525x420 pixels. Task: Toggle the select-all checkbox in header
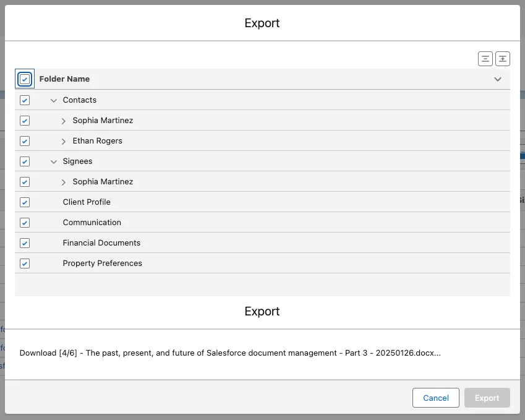[25, 79]
